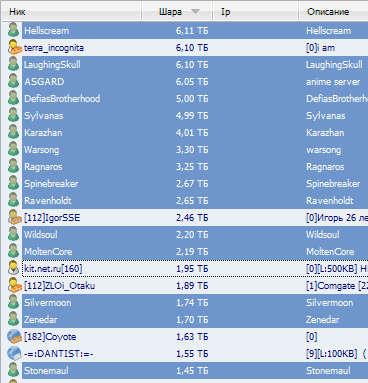This screenshot has height=383, width=368.
Task: Click the green user icon beside Stonemaul
Action: pyautogui.click(x=13, y=370)
